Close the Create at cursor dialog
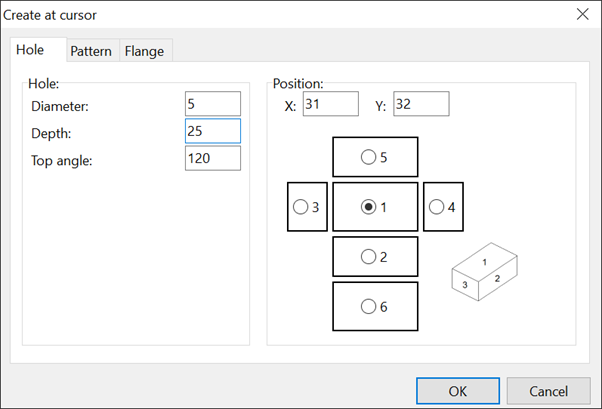The width and height of the screenshot is (602, 409). (x=582, y=14)
